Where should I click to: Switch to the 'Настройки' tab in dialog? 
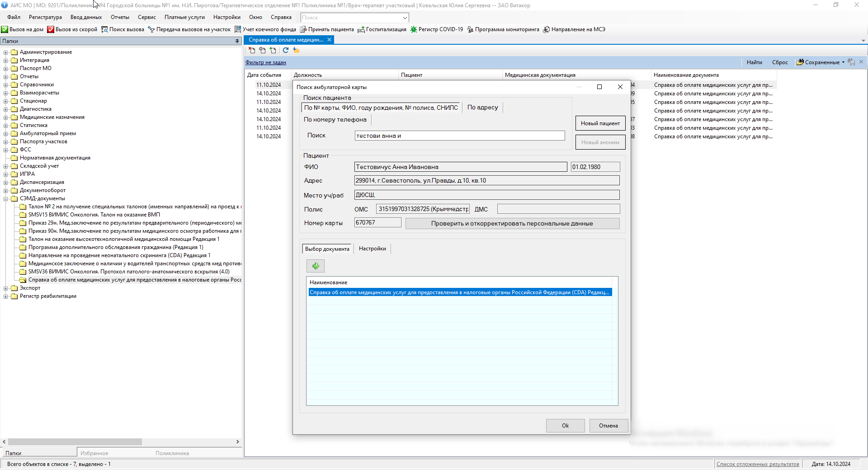click(x=373, y=249)
